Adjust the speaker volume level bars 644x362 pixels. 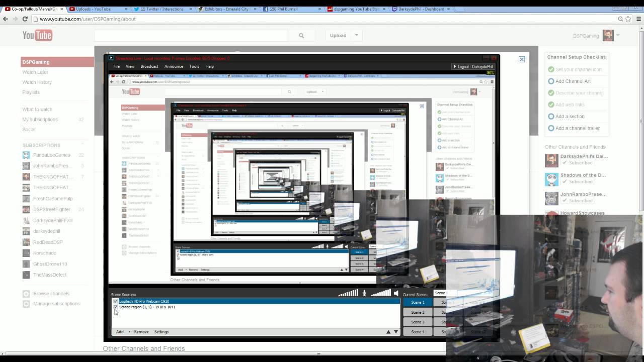coord(381,293)
